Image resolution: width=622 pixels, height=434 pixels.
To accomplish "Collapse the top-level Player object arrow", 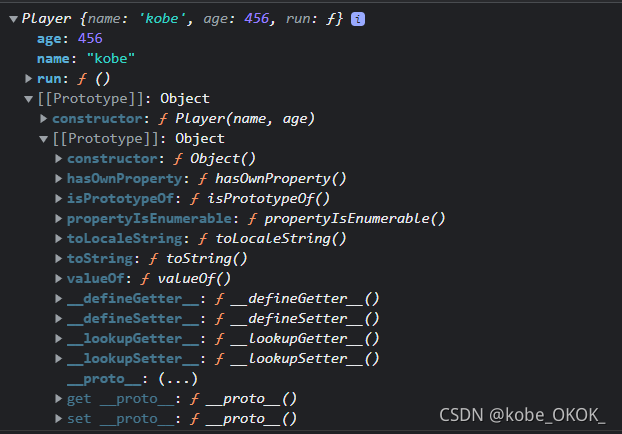I will 13,19.
